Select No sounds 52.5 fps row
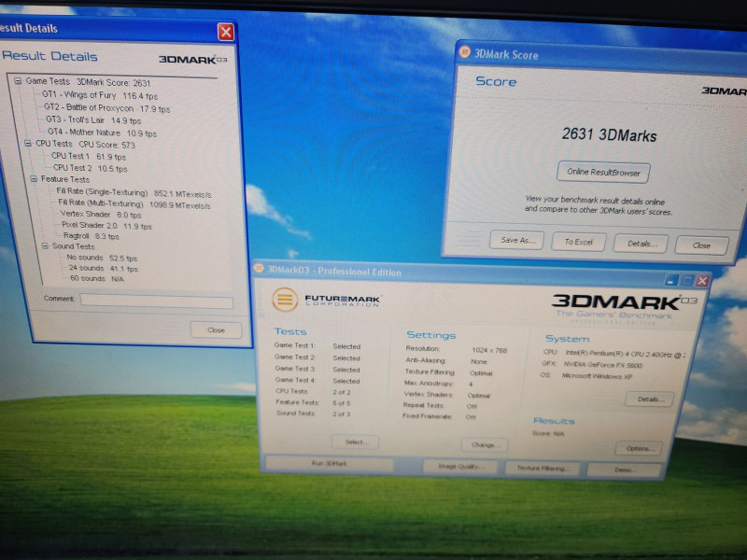Screen dimensions: 747x560 102,258
